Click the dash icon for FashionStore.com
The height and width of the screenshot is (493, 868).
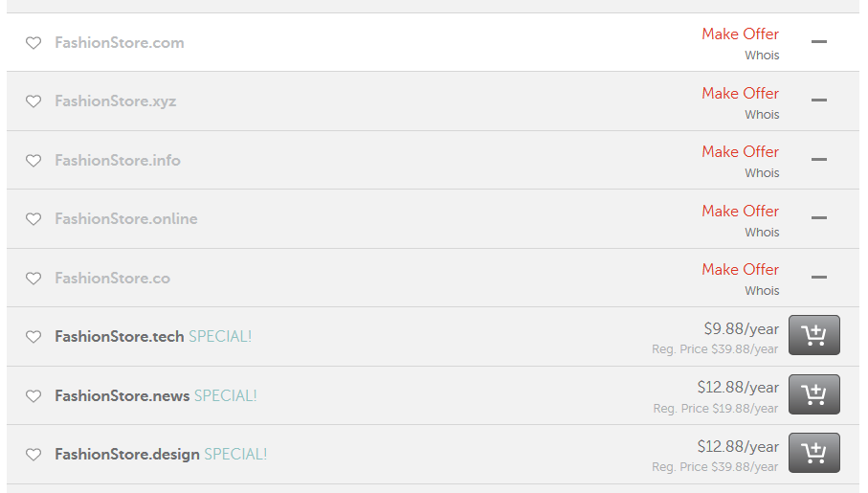click(819, 41)
